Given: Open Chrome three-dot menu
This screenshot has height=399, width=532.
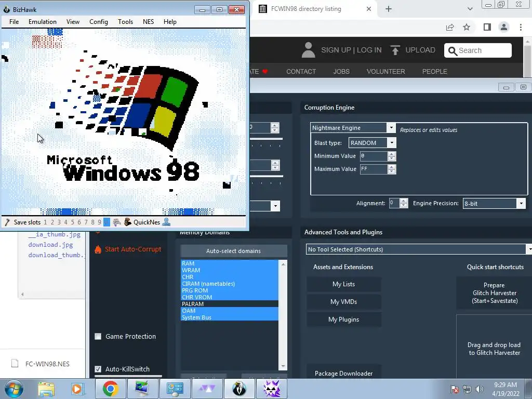Looking at the screenshot, I should (x=521, y=27).
